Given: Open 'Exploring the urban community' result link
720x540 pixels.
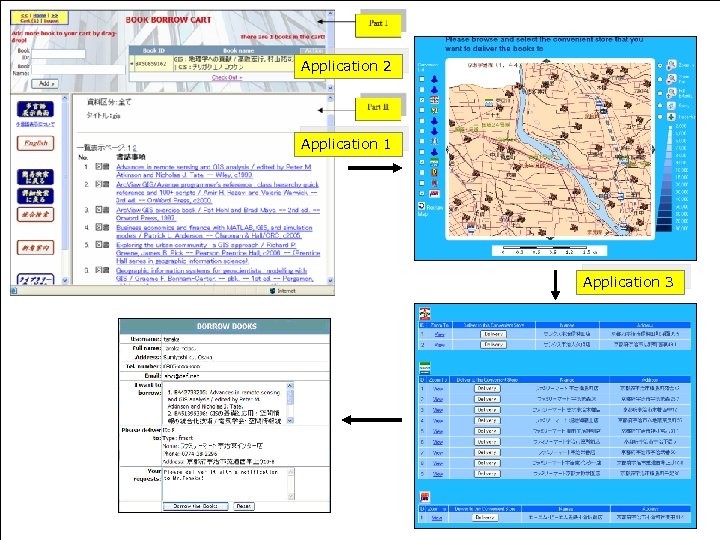Looking at the screenshot, I should click(x=218, y=253).
